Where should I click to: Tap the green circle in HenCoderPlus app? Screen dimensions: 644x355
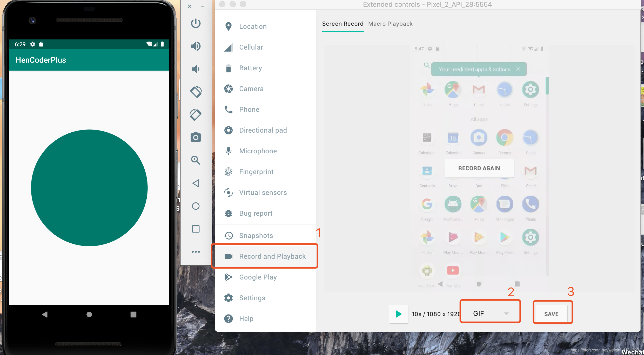click(x=89, y=188)
